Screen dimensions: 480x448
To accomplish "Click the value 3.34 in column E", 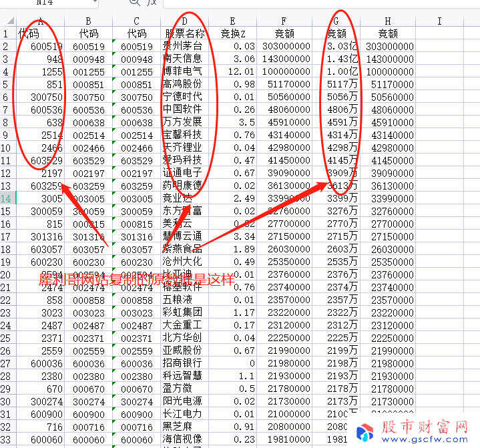I will tap(232, 237).
